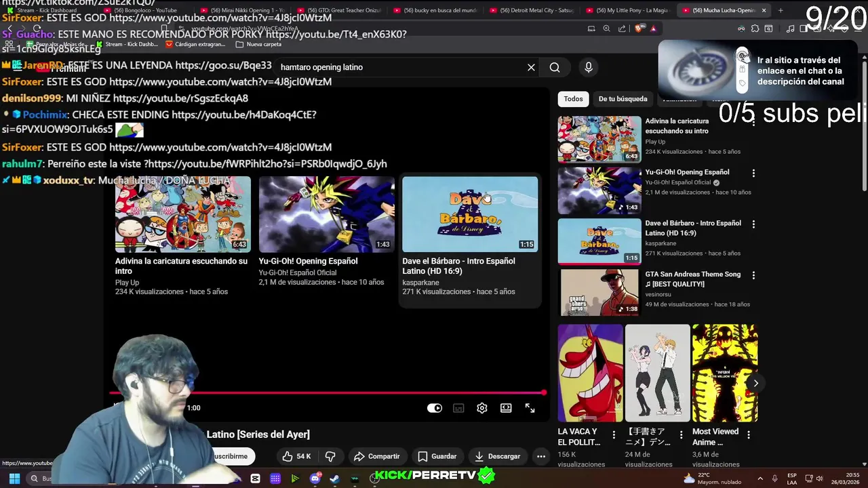Open GTA San Andreas Theme Song thumbnail
The image size is (868, 488).
point(599,292)
